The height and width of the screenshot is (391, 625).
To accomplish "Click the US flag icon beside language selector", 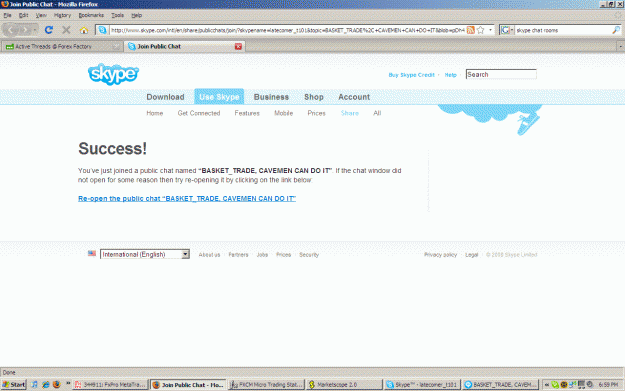I will (x=92, y=253).
